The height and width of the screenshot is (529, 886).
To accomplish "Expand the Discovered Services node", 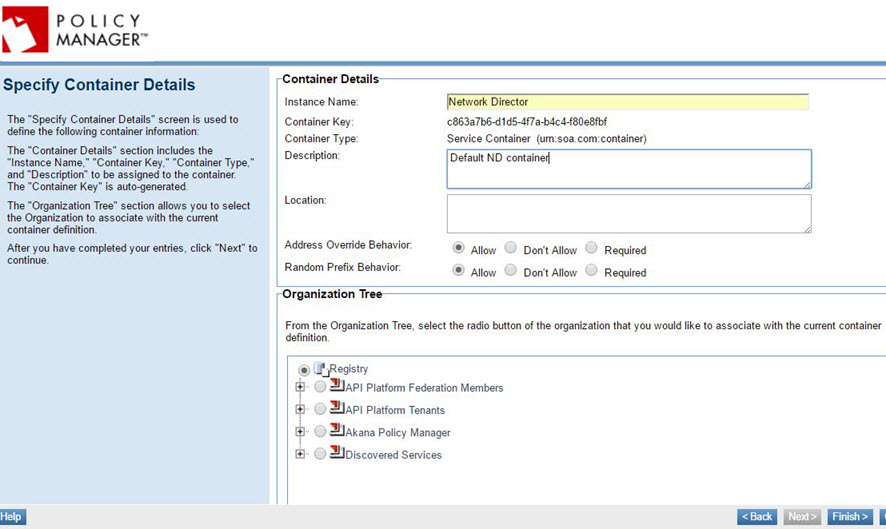I will pyautogui.click(x=300, y=454).
